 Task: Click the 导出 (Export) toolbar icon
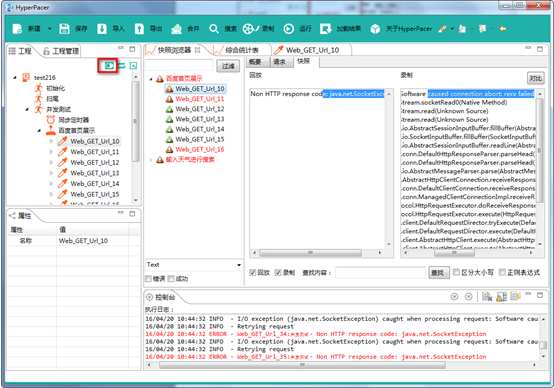(139, 29)
